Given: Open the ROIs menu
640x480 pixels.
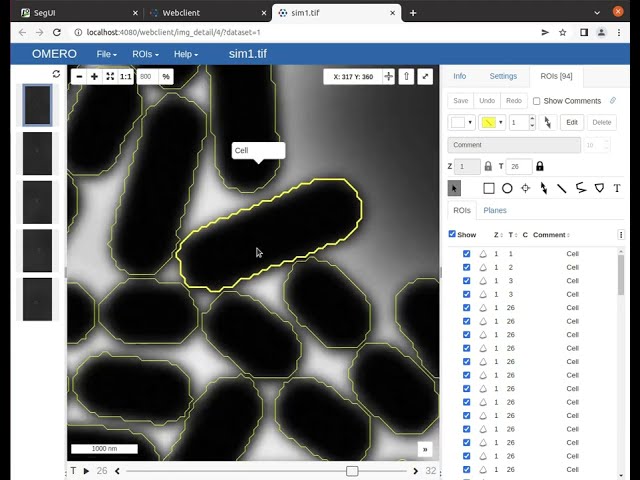Looking at the screenshot, I should pos(145,54).
